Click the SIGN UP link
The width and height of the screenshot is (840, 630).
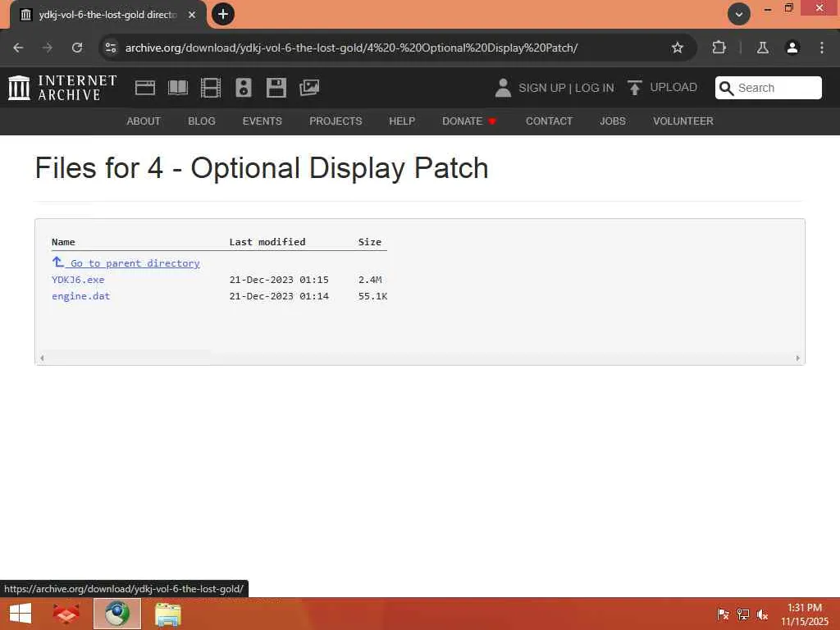(541, 88)
